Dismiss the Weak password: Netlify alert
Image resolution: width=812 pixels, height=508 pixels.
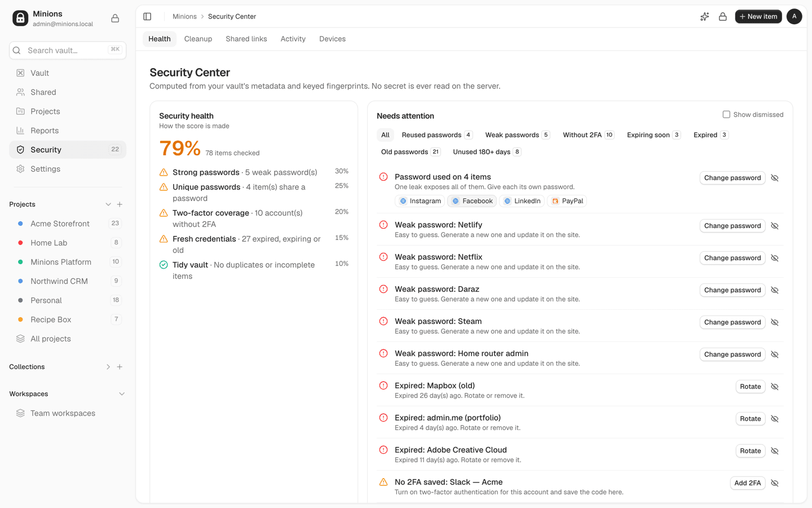775,226
